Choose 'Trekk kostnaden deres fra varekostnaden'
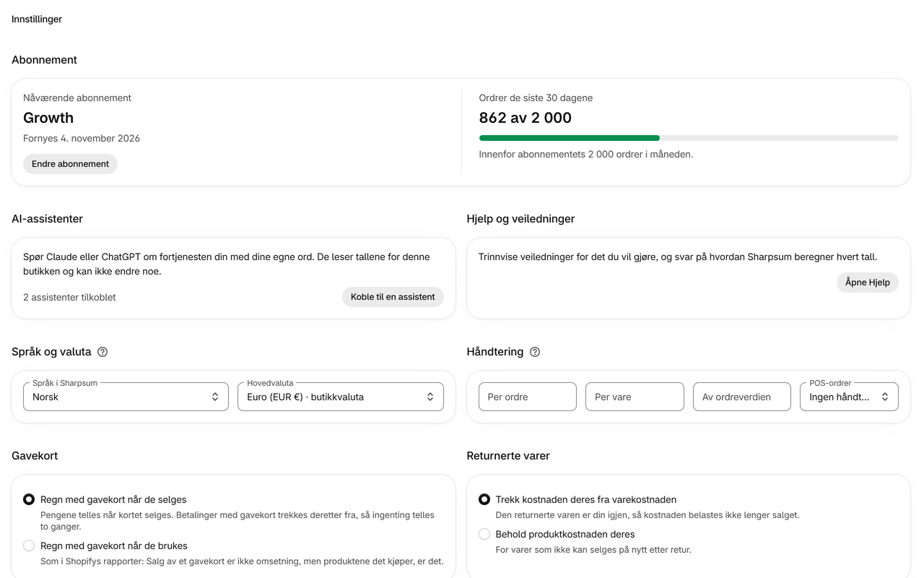 pyautogui.click(x=484, y=499)
